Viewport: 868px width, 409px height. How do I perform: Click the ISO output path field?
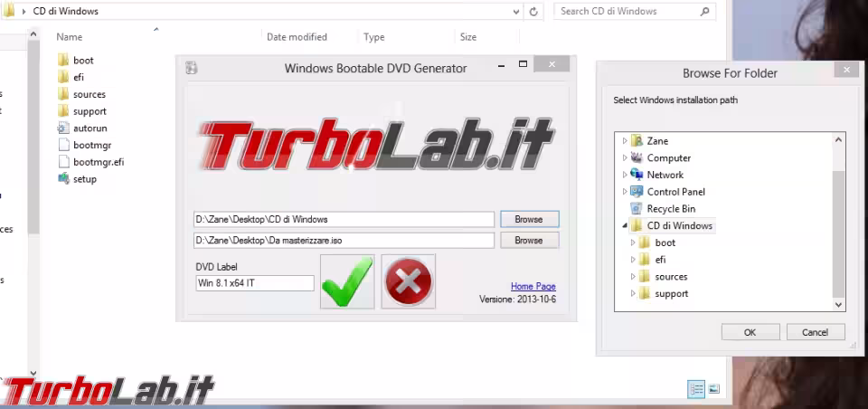click(344, 240)
